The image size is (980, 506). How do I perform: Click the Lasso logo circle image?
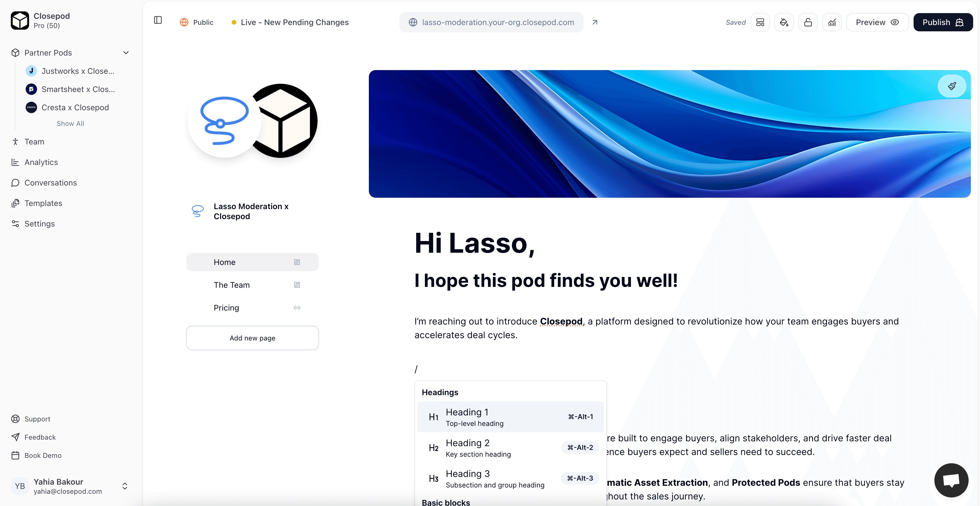pyautogui.click(x=224, y=121)
